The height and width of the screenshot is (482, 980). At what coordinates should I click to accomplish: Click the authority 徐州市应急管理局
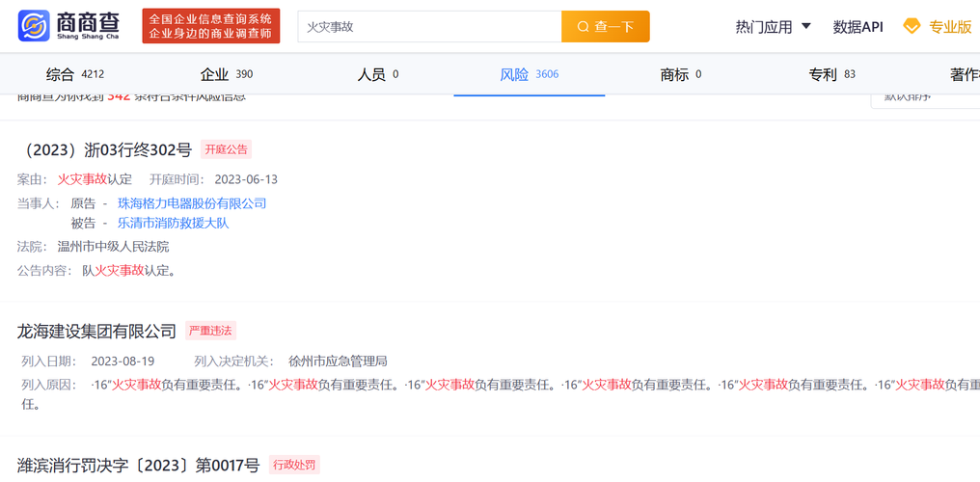click(x=339, y=361)
